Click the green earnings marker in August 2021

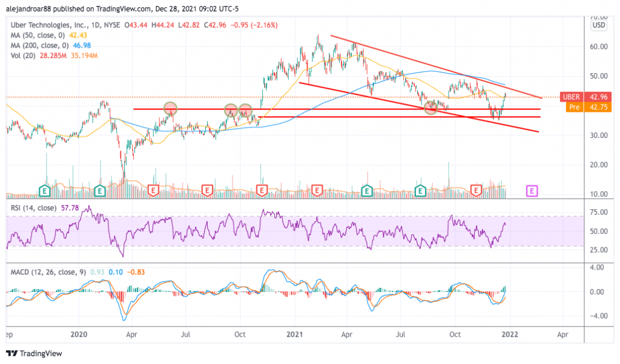tap(420, 191)
